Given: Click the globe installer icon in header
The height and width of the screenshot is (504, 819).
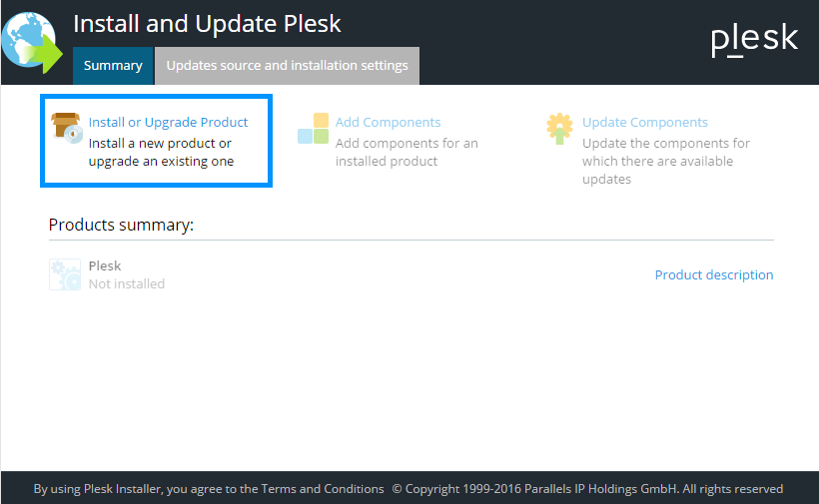Looking at the screenshot, I should [31, 44].
